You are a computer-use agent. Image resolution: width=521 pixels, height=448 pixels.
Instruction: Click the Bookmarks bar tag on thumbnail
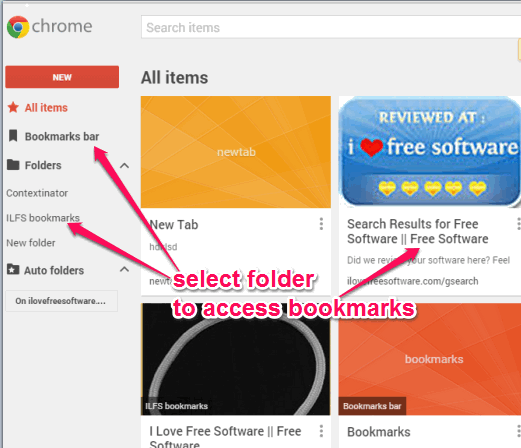[372, 406]
